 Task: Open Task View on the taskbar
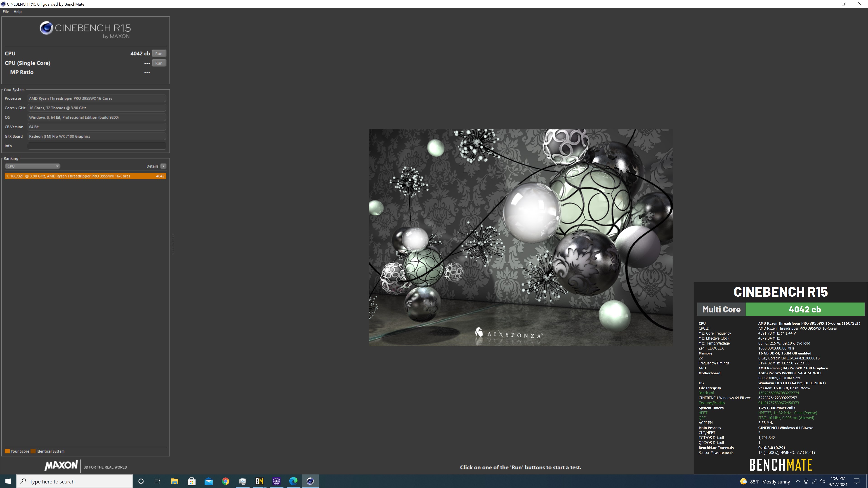pyautogui.click(x=157, y=481)
